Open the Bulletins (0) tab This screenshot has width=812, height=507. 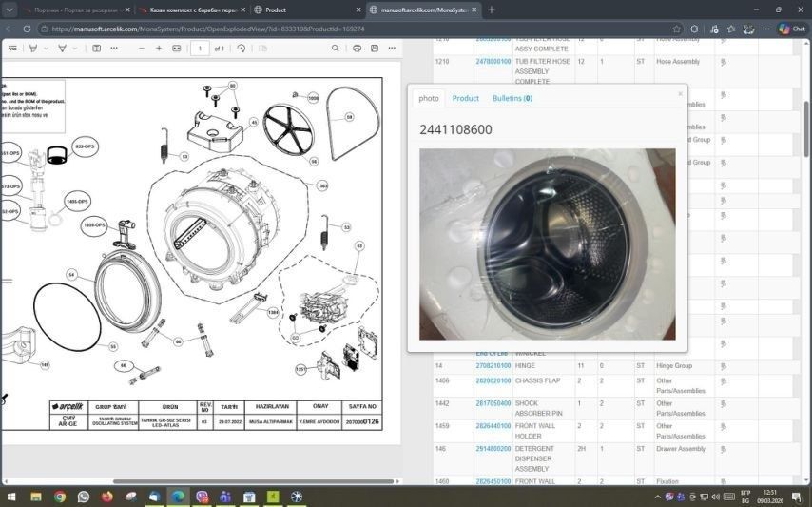pyautogui.click(x=512, y=98)
